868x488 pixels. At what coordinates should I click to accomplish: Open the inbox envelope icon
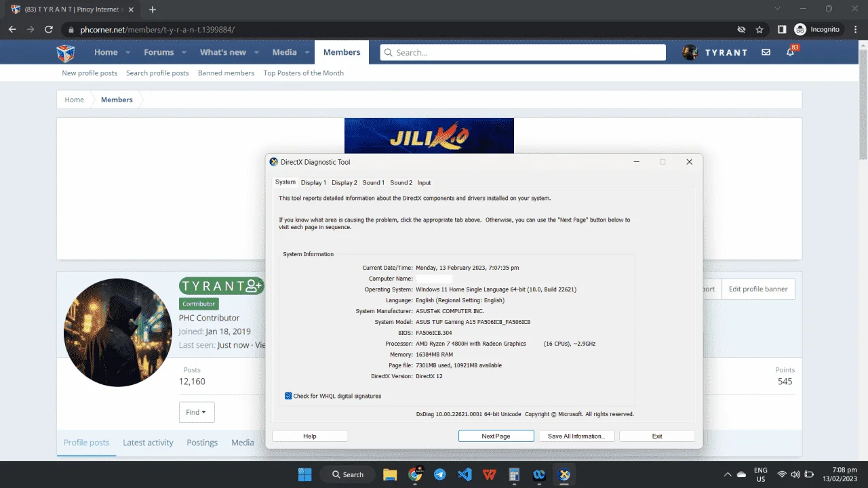click(766, 52)
